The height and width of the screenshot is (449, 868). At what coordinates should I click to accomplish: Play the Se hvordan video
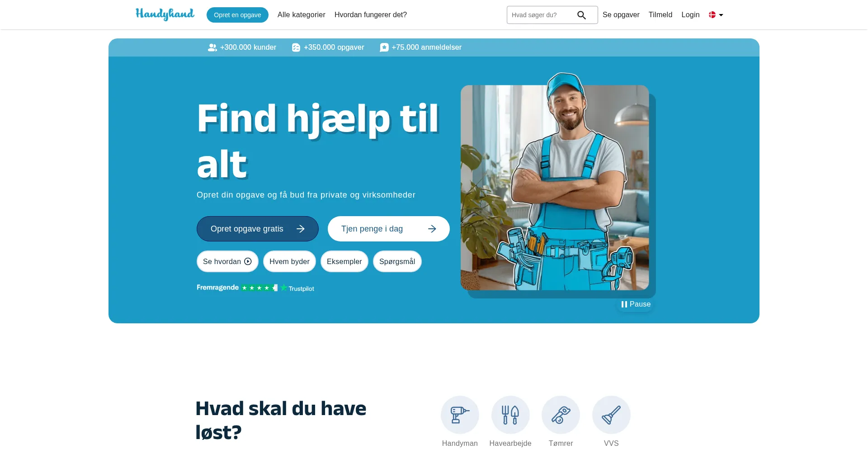coord(227,261)
